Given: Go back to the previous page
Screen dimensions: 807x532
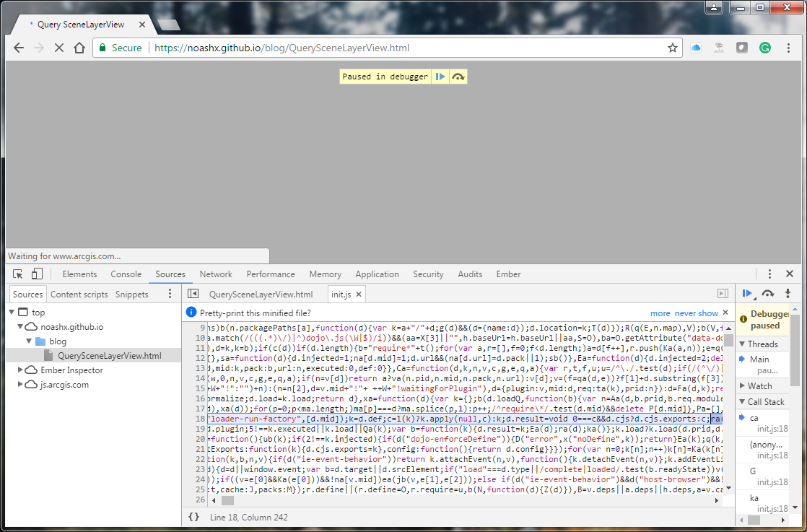Looking at the screenshot, I should point(19,48).
